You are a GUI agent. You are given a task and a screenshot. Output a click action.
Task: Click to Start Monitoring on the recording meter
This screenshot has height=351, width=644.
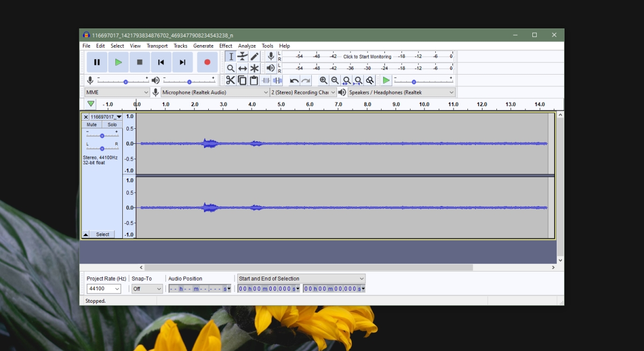click(x=367, y=56)
